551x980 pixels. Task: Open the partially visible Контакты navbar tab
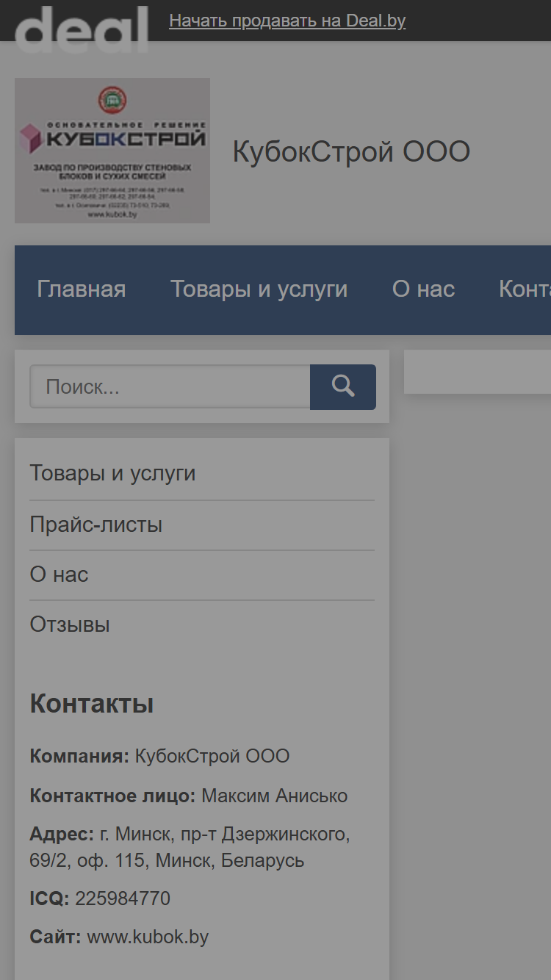(525, 289)
